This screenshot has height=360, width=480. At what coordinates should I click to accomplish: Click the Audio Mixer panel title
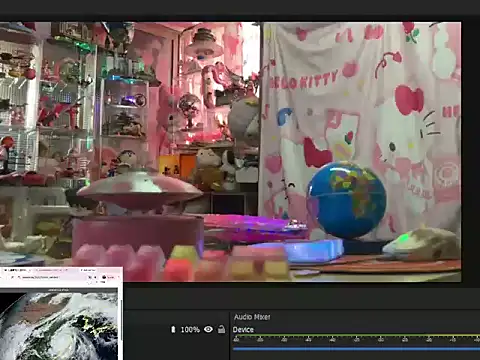pyautogui.click(x=252, y=317)
